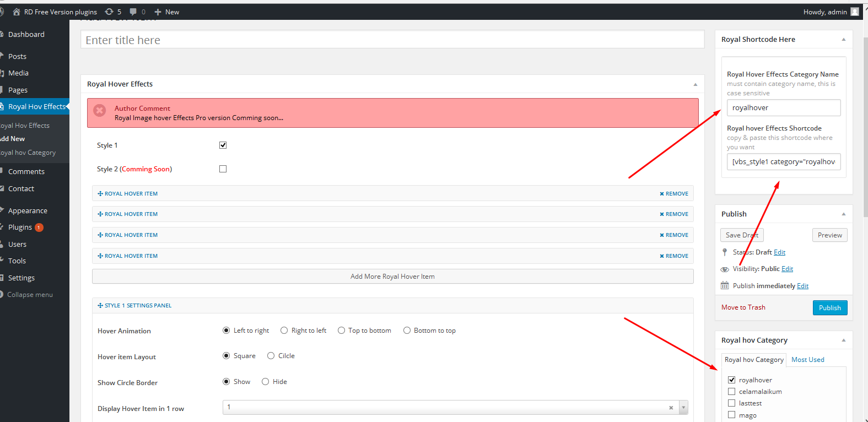This screenshot has width=868, height=422.
Task: Open the Display Hover Item dropdown arrow
Action: (x=683, y=408)
